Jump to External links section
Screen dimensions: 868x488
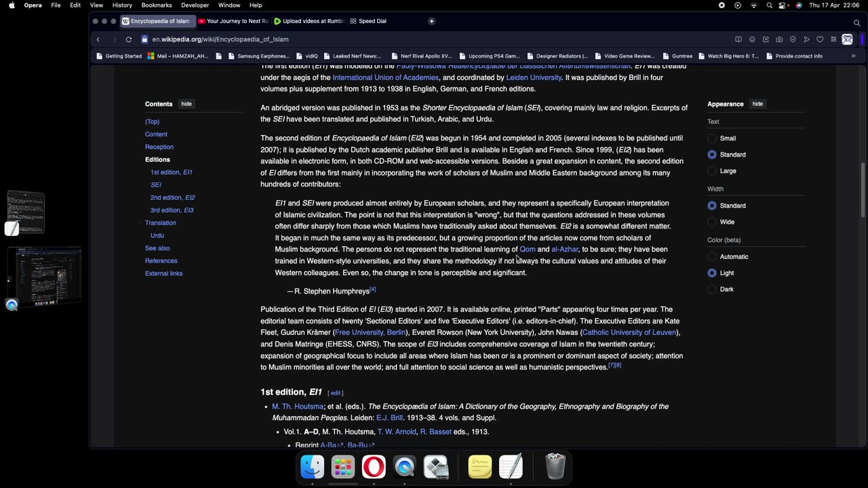point(163,274)
